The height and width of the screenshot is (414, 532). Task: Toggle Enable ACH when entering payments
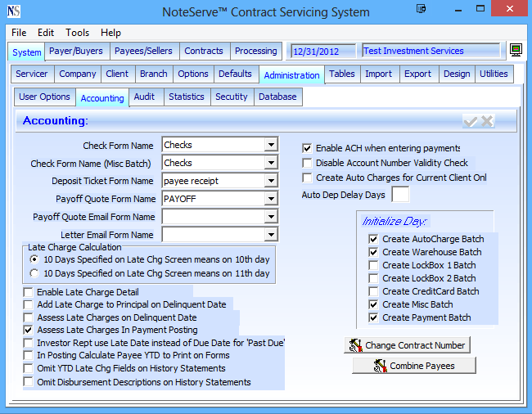pyautogui.click(x=307, y=148)
